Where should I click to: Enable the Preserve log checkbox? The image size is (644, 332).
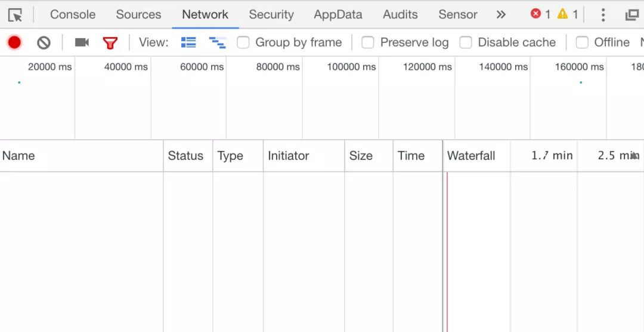click(368, 42)
